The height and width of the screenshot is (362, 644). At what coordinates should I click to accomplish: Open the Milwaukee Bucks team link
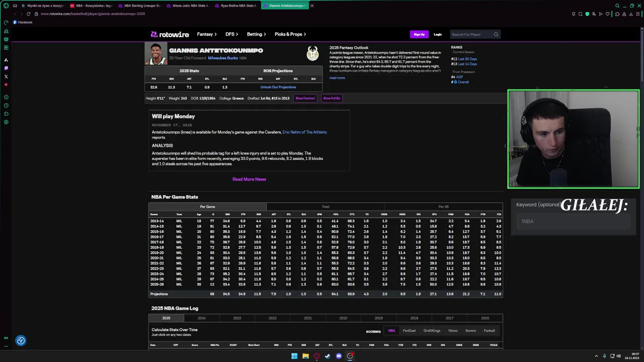[x=223, y=58]
